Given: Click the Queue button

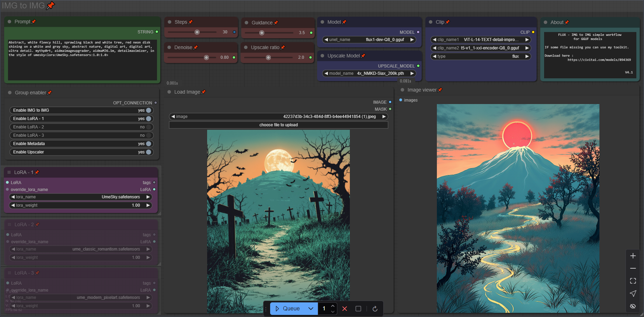Looking at the screenshot, I should pos(288,309).
